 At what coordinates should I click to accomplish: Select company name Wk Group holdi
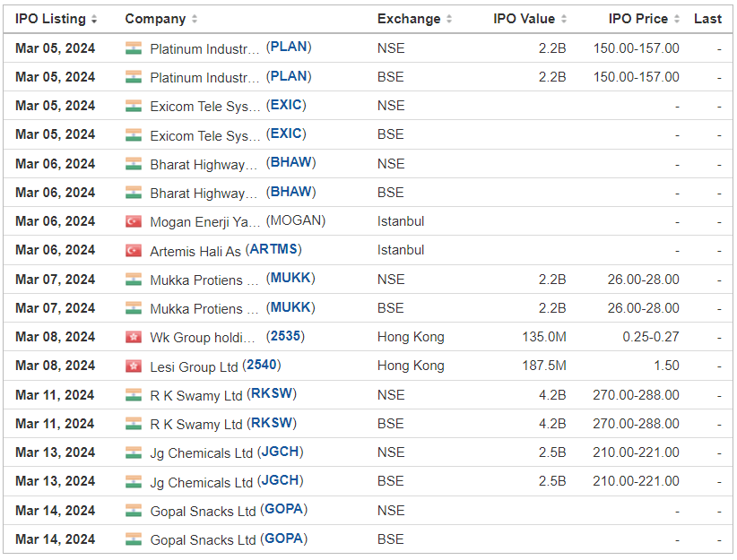pos(203,338)
